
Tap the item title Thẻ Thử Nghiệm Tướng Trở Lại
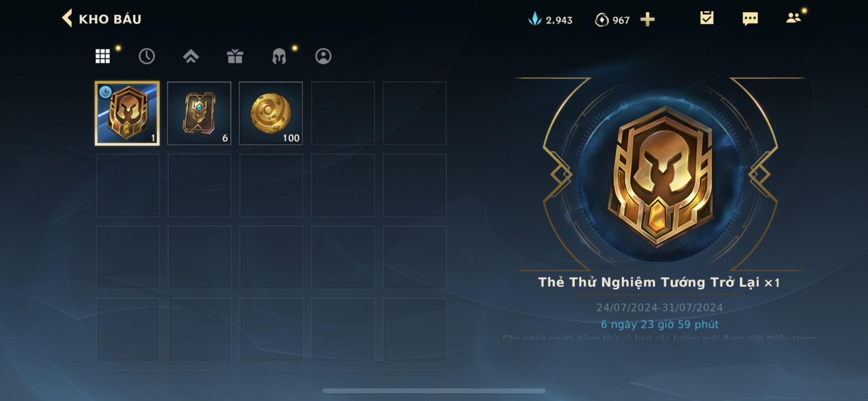649,283
